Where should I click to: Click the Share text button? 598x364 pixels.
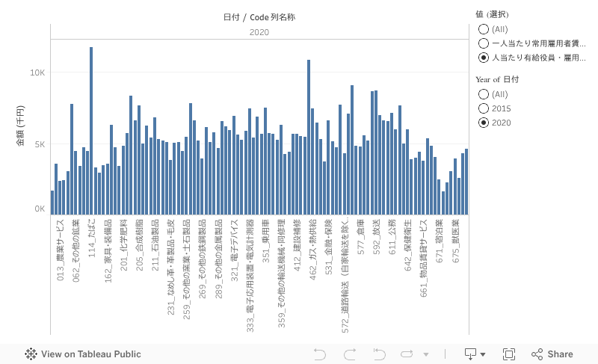pos(560,354)
